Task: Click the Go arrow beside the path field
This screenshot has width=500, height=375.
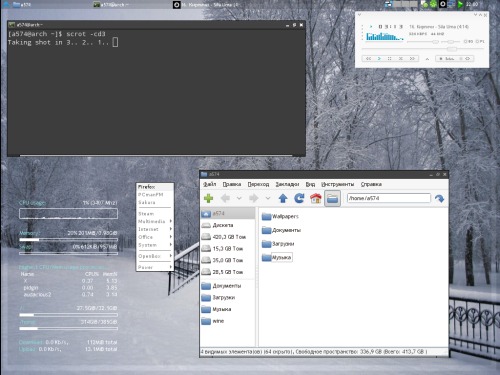Action: click(440, 198)
